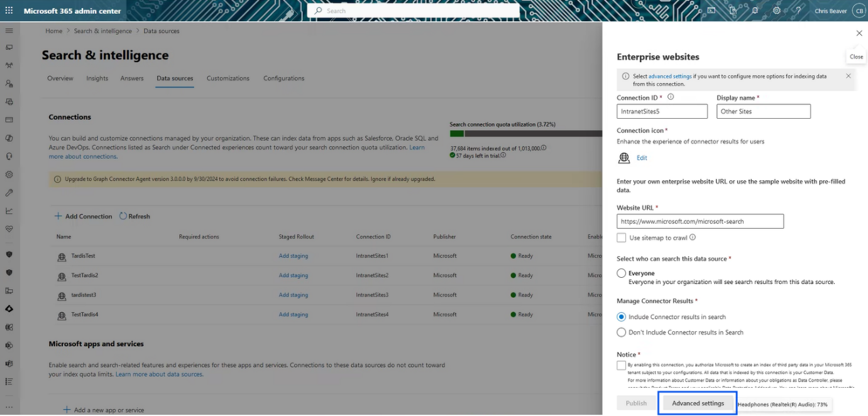Click the mobile app icon in header

733,11
